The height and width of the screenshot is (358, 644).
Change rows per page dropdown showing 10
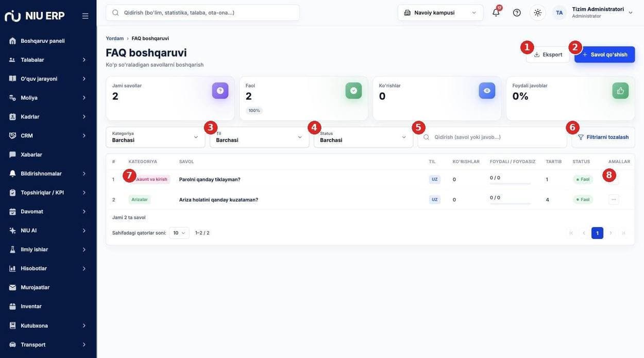click(179, 233)
